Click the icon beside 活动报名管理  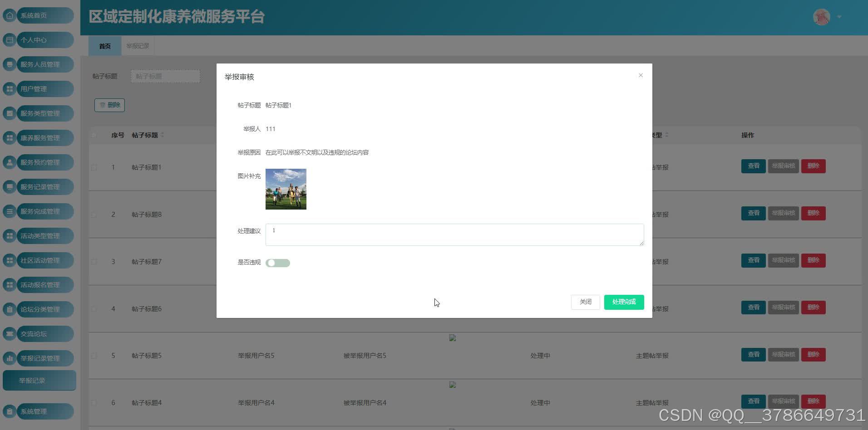[10, 285]
